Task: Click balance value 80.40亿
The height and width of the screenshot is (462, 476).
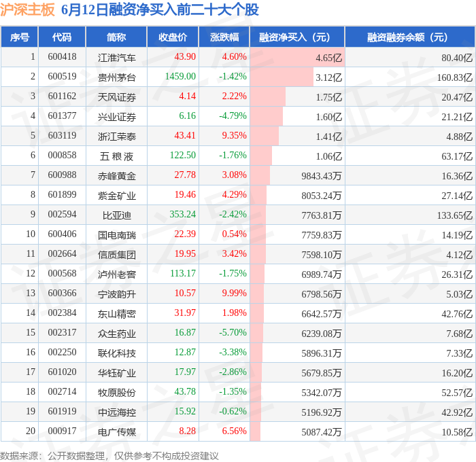Action: (457, 58)
